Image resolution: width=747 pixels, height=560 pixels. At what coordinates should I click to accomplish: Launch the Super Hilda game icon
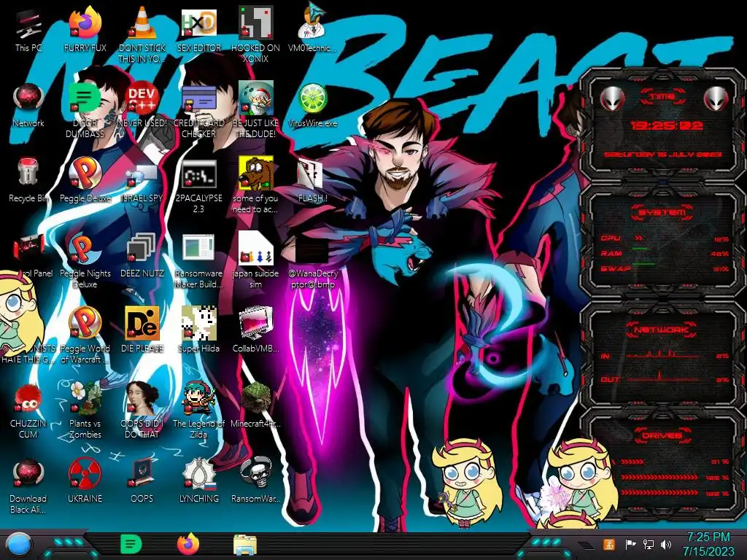click(x=199, y=330)
